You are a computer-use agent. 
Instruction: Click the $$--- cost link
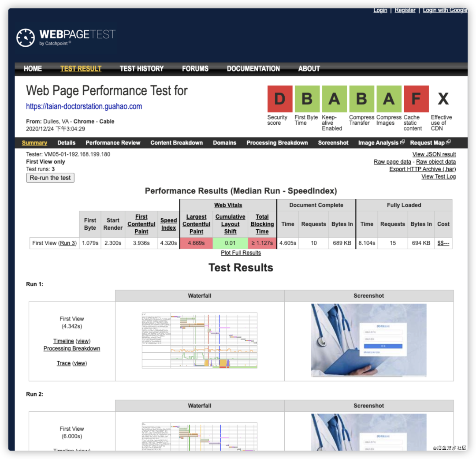[x=443, y=243]
